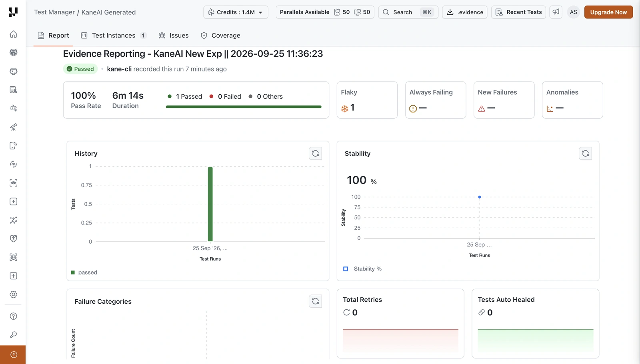The width and height of the screenshot is (640, 364).
Task: Open the settings gear icon in sidebar
Action: click(13, 294)
